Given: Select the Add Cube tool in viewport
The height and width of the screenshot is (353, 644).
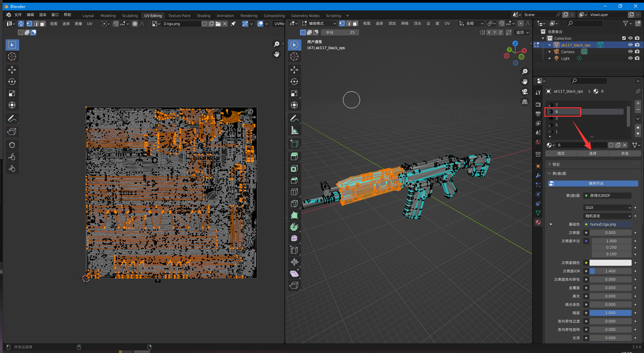Looking at the screenshot, I should coord(294,143).
